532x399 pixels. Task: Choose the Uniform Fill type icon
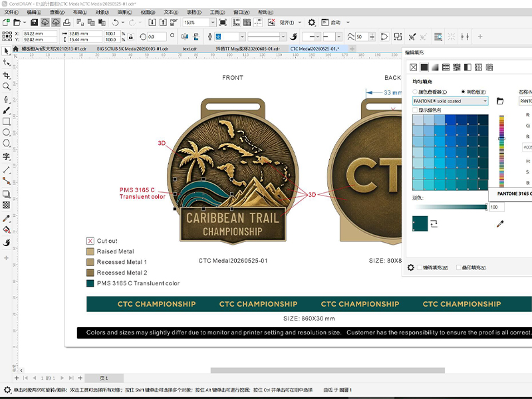tap(424, 67)
